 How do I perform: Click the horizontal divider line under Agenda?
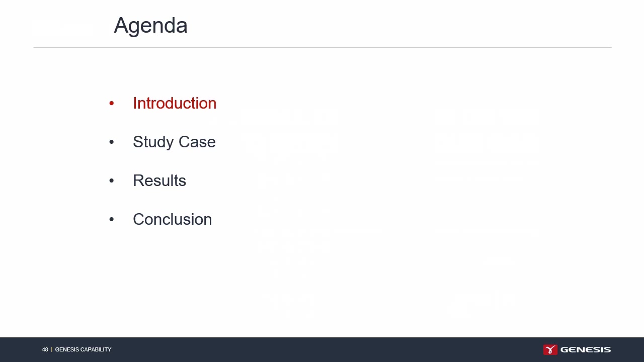pyautogui.click(x=322, y=47)
